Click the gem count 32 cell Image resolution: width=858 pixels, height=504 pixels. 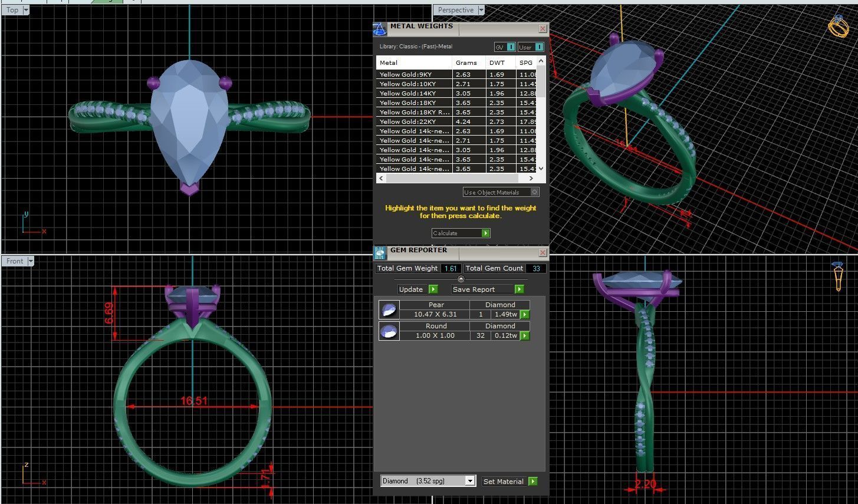(x=480, y=335)
